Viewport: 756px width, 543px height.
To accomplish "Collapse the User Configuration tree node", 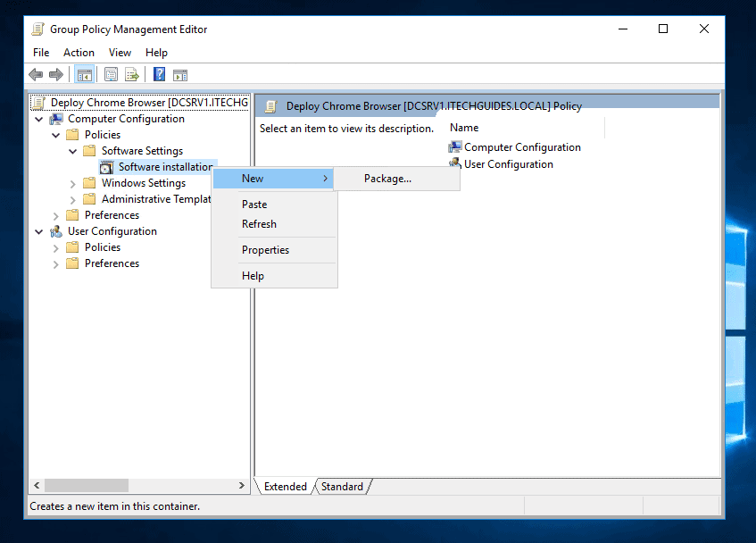I will (x=39, y=231).
